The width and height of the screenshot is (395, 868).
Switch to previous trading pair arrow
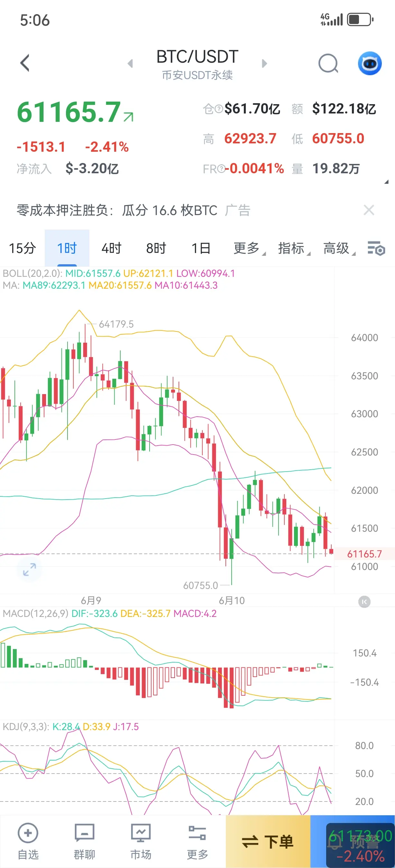130,63
